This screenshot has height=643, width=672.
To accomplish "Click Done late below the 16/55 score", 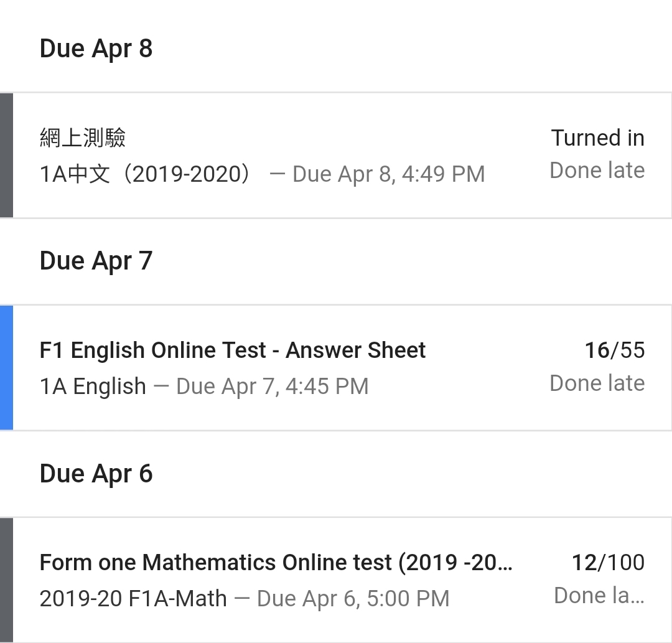I will pos(597,383).
